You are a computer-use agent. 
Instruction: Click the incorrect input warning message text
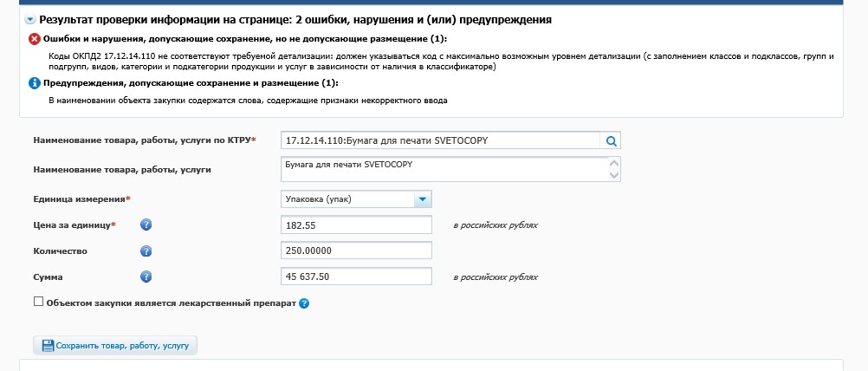point(248,101)
